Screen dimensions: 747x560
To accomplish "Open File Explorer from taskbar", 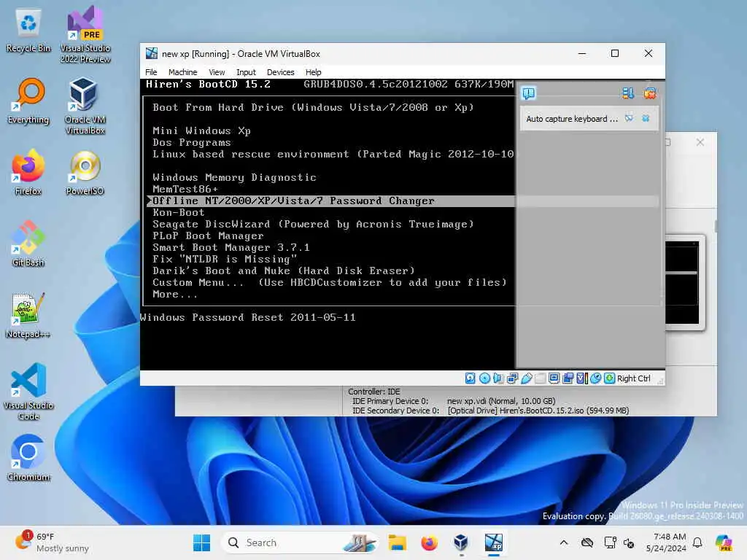I will pyautogui.click(x=397, y=542).
